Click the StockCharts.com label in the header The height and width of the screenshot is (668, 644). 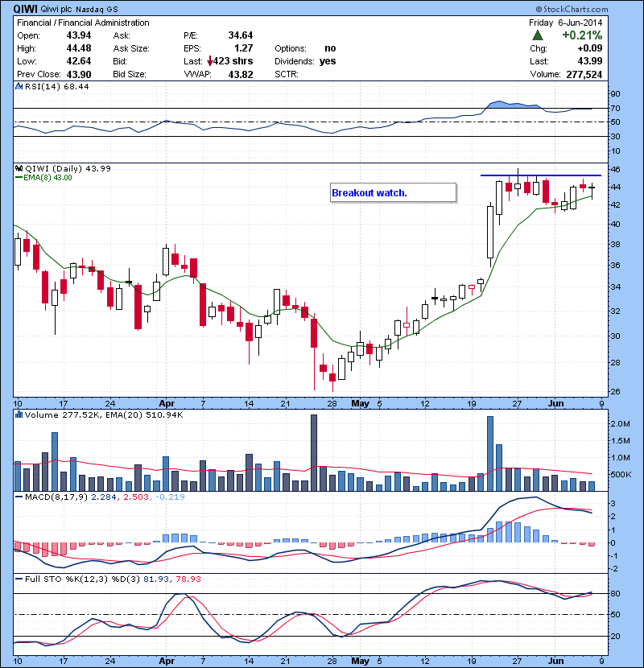(x=572, y=9)
